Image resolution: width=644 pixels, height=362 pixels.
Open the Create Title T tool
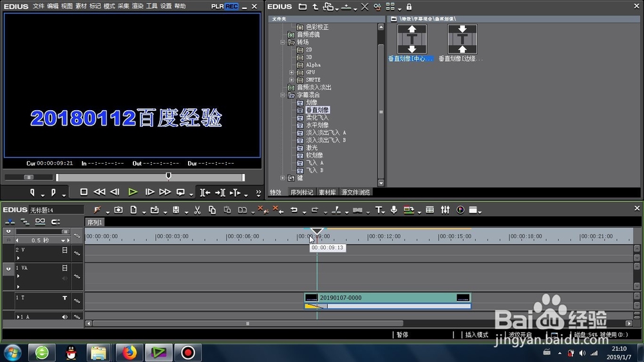(378, 210)
